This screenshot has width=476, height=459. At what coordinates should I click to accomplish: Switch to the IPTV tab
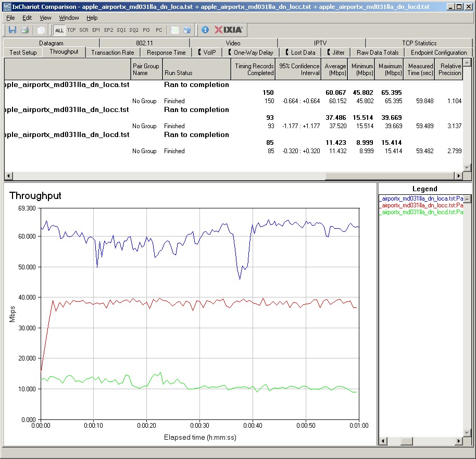(320, 43)
